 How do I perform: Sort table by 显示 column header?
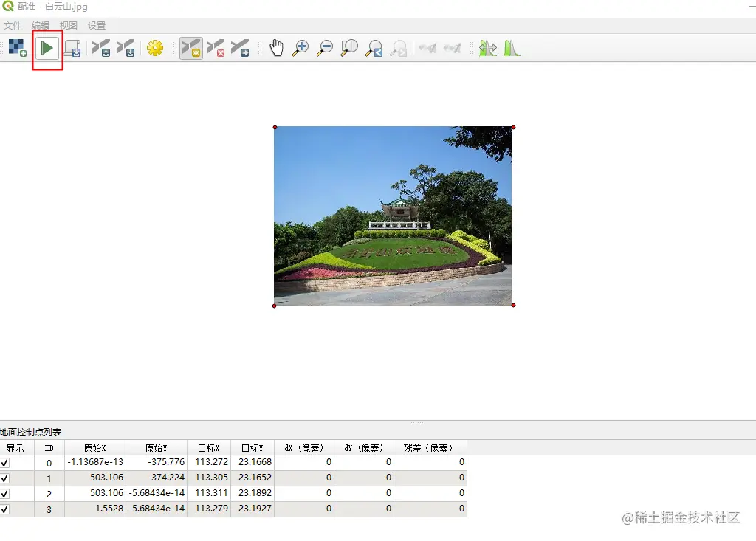point(16,448)
